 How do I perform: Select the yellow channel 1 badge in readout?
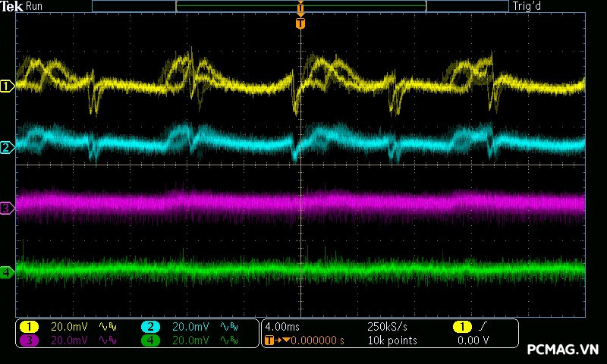(29, 326)
